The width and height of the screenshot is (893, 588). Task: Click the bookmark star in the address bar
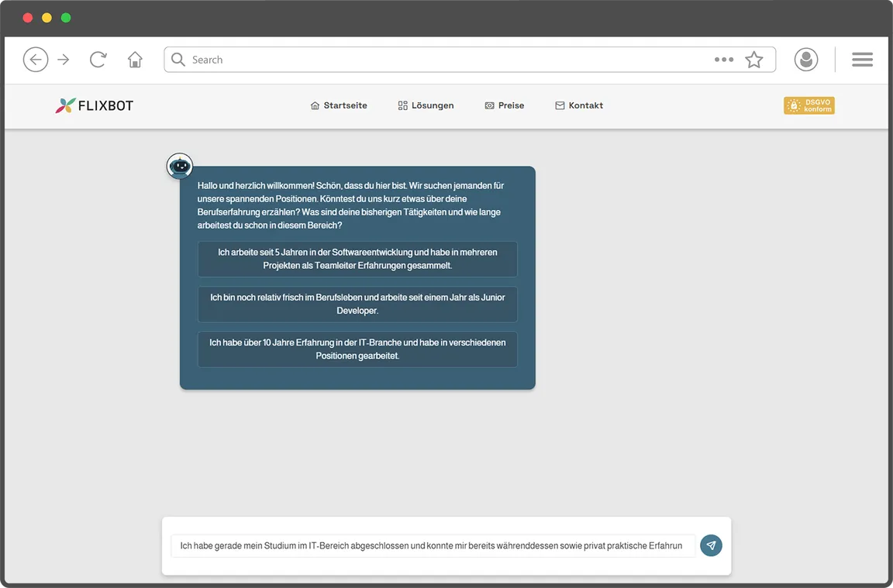click(x=753, y=59)
